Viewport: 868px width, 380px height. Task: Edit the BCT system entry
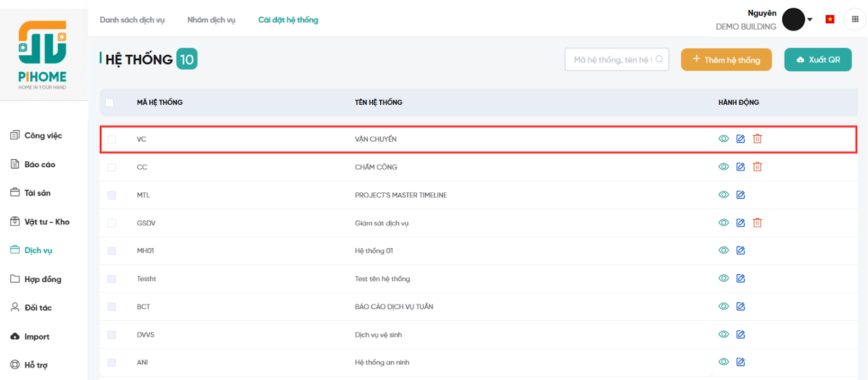[741, 306]
